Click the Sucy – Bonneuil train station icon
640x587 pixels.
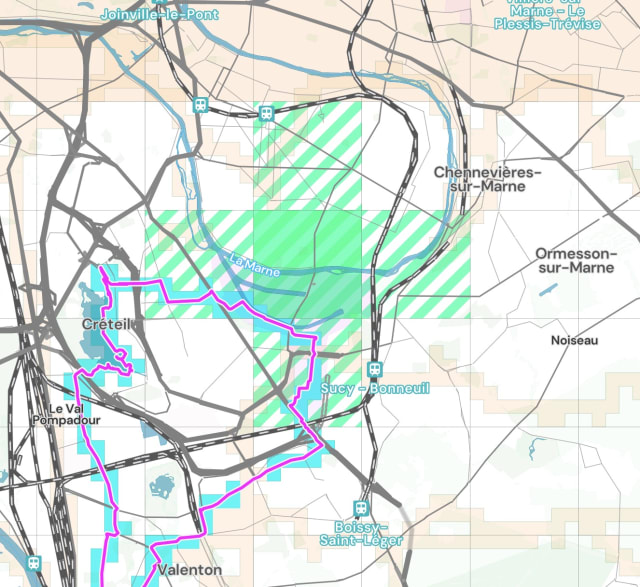pyautogui.click(x=374, y=369)
